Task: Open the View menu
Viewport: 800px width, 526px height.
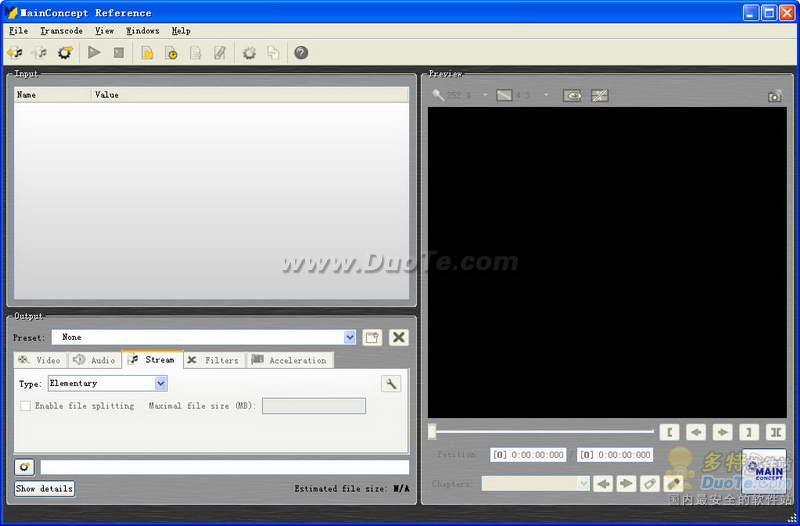Action: click(104, 31)
